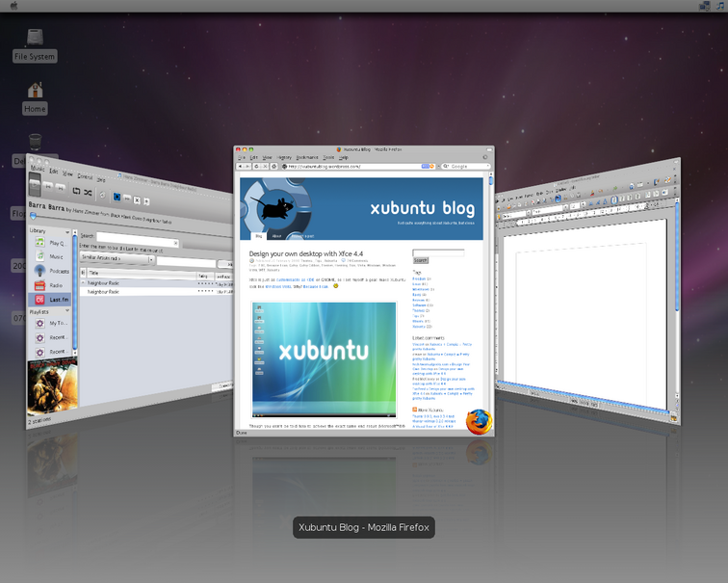728x583 pixels.
Task: Clear the music player search field
Action: 175,243
